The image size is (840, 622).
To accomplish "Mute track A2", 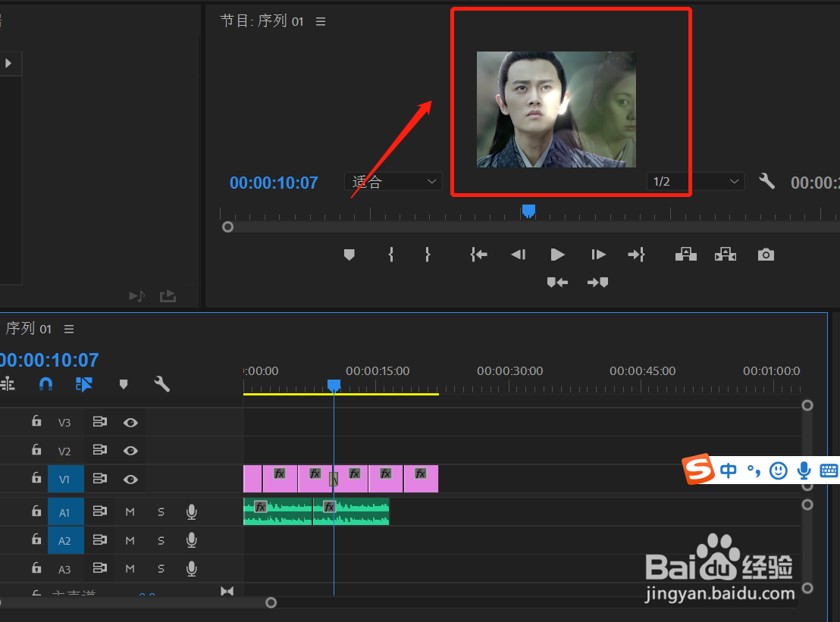I will tap(130, 541).
